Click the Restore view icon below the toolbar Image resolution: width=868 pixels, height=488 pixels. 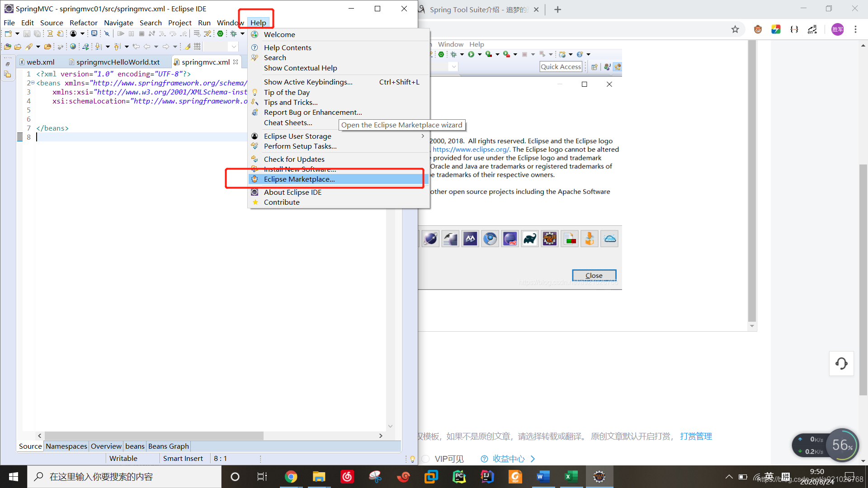coord(8,64)
